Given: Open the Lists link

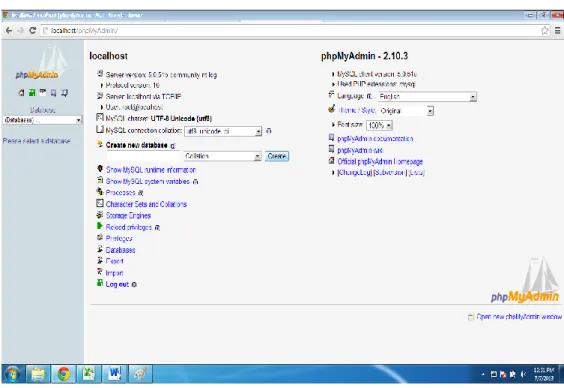Looking at the screenshot, I should 417,173.
